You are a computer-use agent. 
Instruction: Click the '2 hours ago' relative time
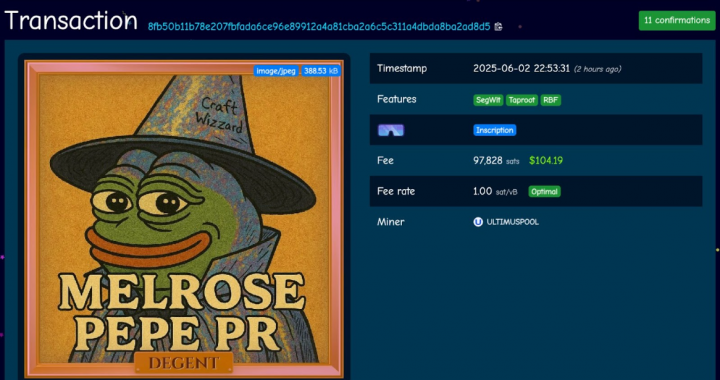point(597,69)
